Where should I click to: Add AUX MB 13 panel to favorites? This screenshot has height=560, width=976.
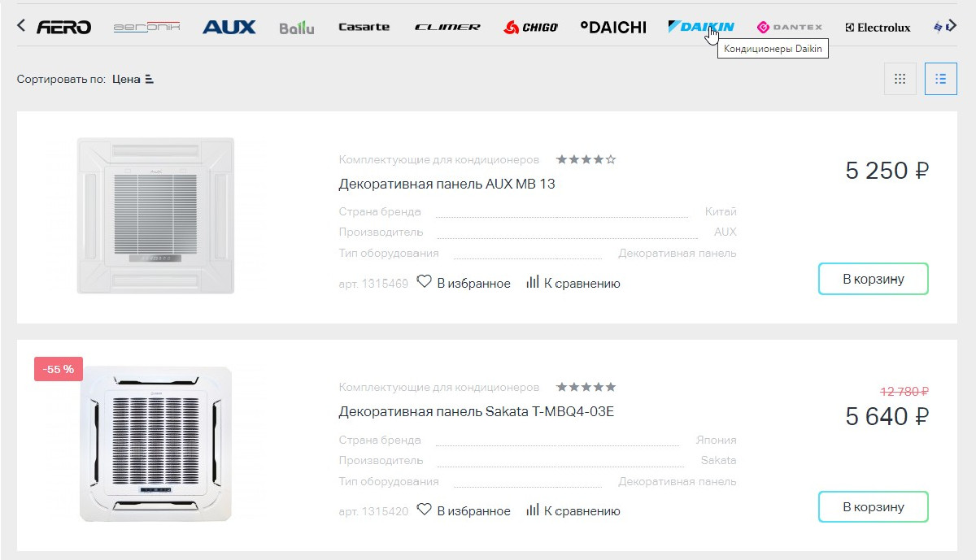pyautogui.click(x=464, y=283)
